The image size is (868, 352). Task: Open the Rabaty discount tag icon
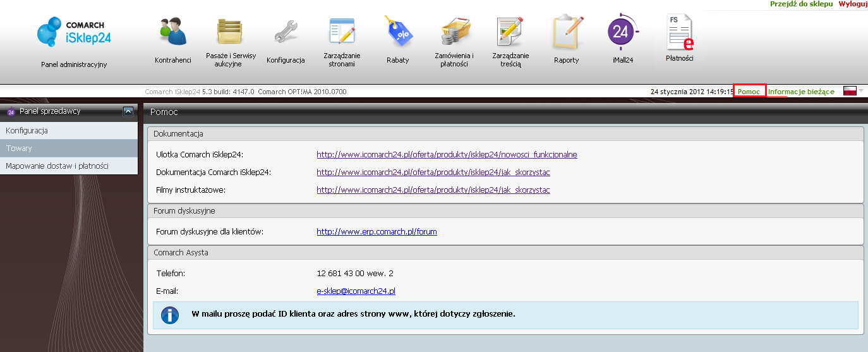398,32
